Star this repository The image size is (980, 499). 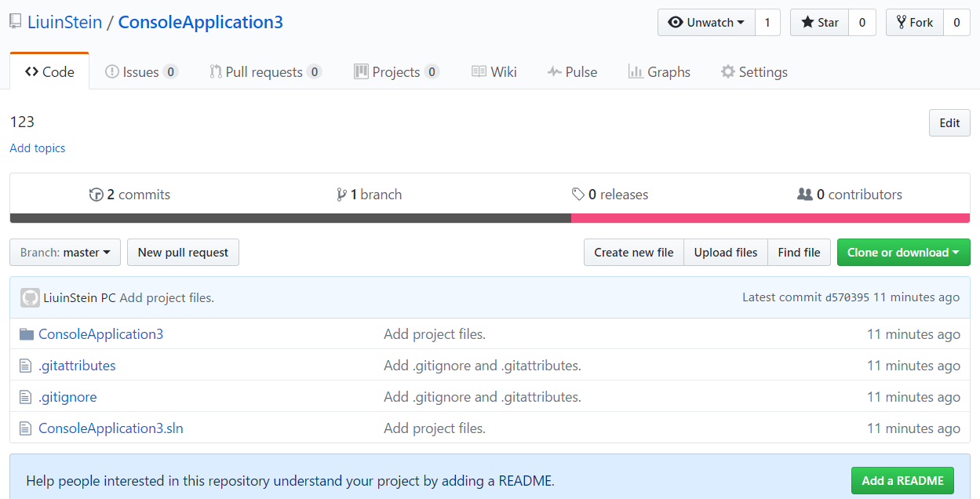click(819, 23)
